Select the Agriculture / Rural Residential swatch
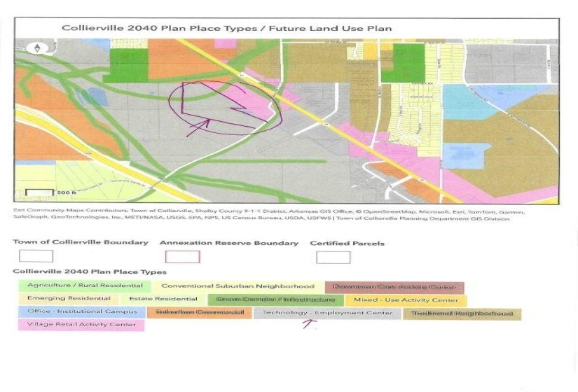This screenshot has width=578, height=392. [x=85, y=286]
